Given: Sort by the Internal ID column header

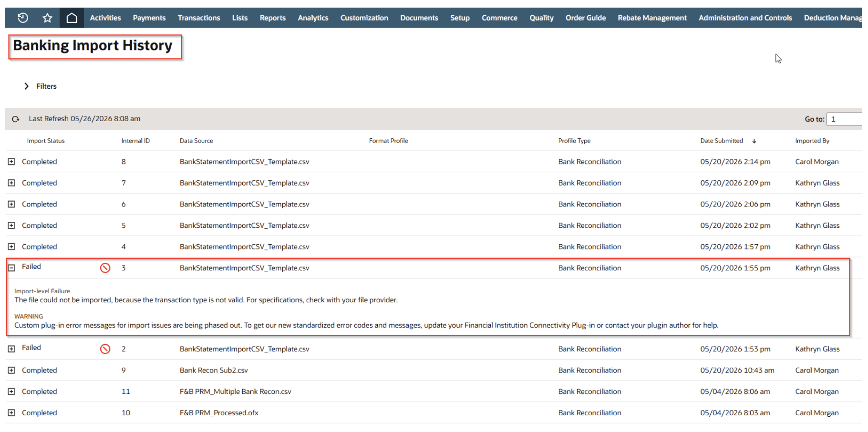Looking at the screenshot, I should [x=135, y=141].
